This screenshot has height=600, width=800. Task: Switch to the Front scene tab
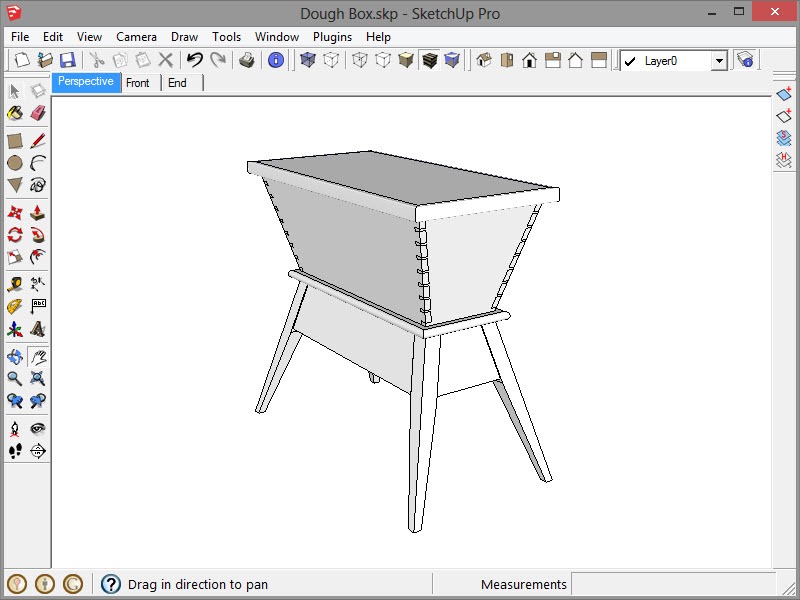pyautogui.click(x=138, y=83)
